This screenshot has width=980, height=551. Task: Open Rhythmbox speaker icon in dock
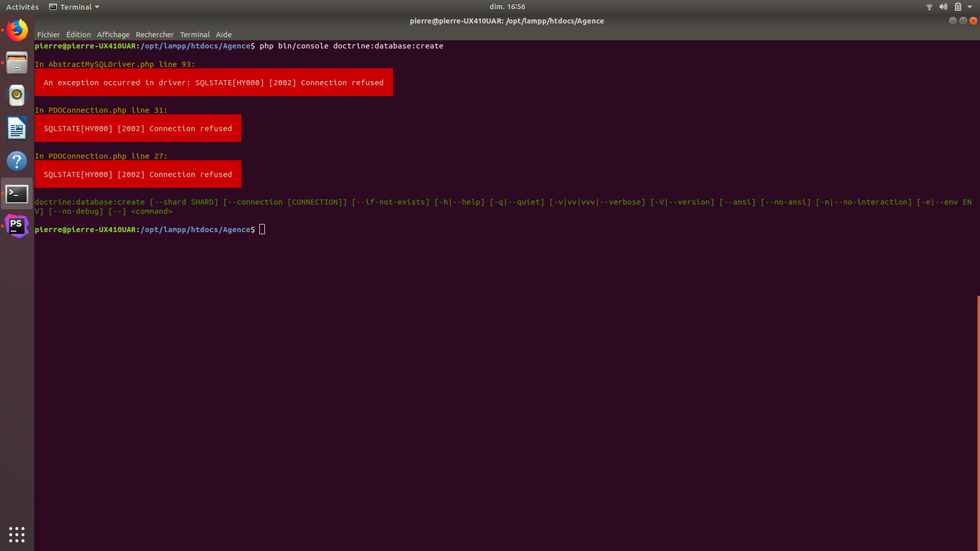[x=17, y=95]
